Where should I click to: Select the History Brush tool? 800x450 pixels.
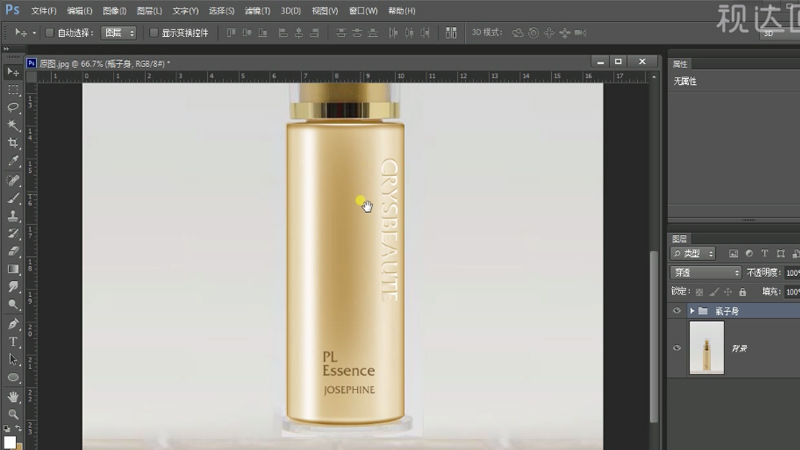point(13,234)
